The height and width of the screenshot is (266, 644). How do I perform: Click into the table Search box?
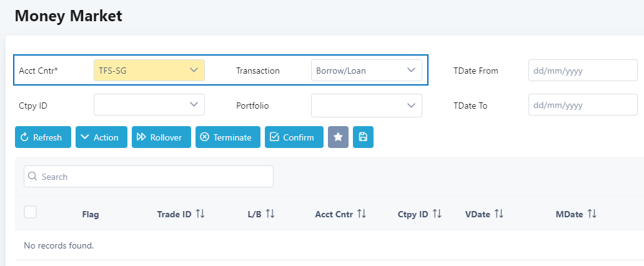[149, 177]
